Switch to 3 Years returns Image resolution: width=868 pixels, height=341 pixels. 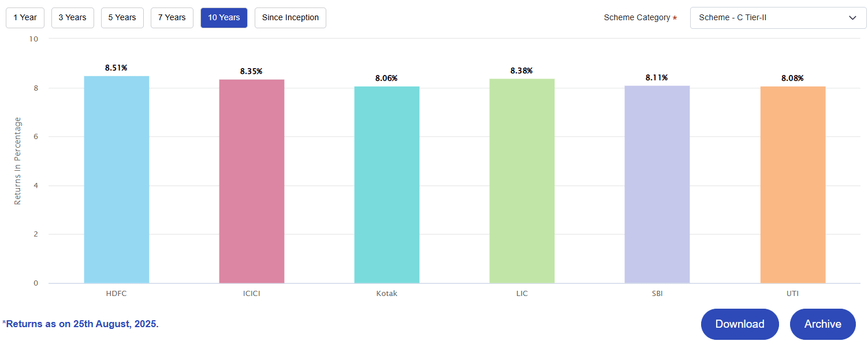[x=72, y=18]
